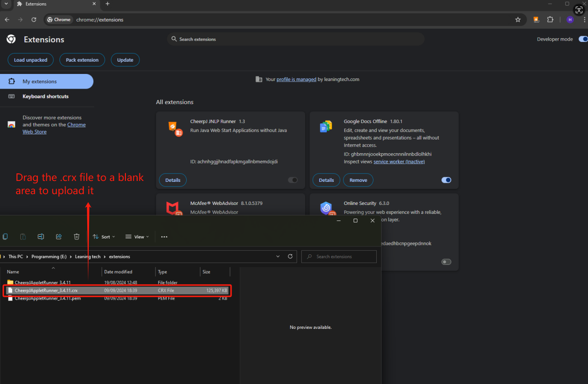This screenshot has height=384, width=588.
Task: Toggle Developer mode off
Action: coord(583,39)
